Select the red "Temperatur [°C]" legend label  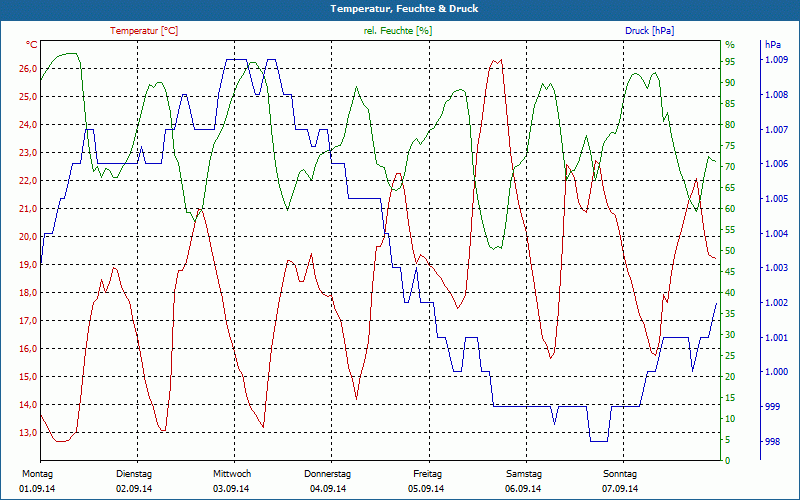(x=144, y=31)
